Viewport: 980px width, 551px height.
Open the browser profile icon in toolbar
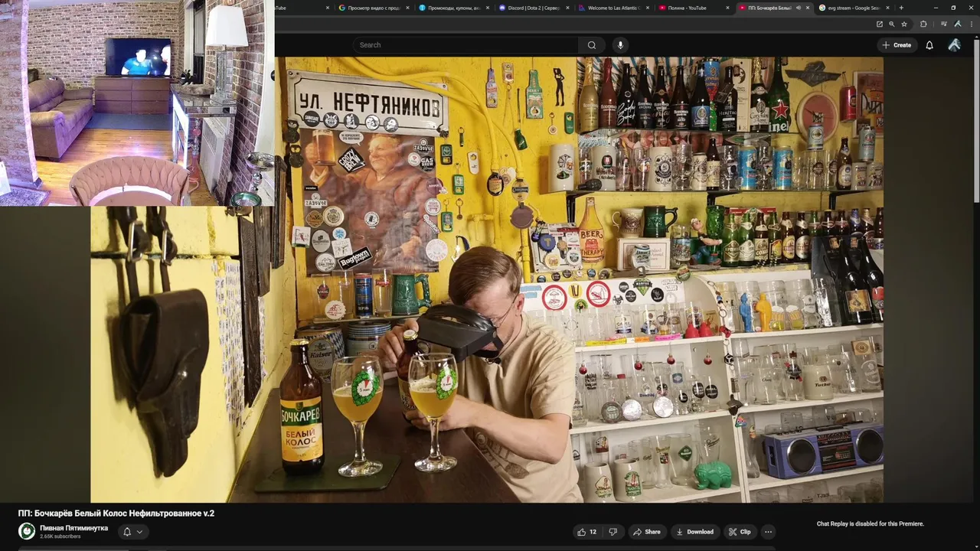click(x=956, y=24)
